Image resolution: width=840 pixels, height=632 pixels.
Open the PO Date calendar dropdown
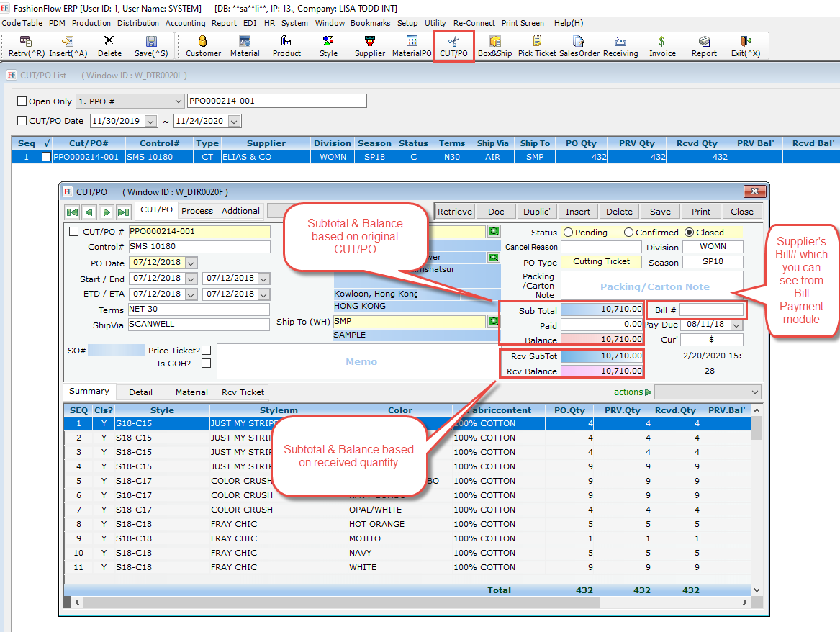(x=191, y=263)
